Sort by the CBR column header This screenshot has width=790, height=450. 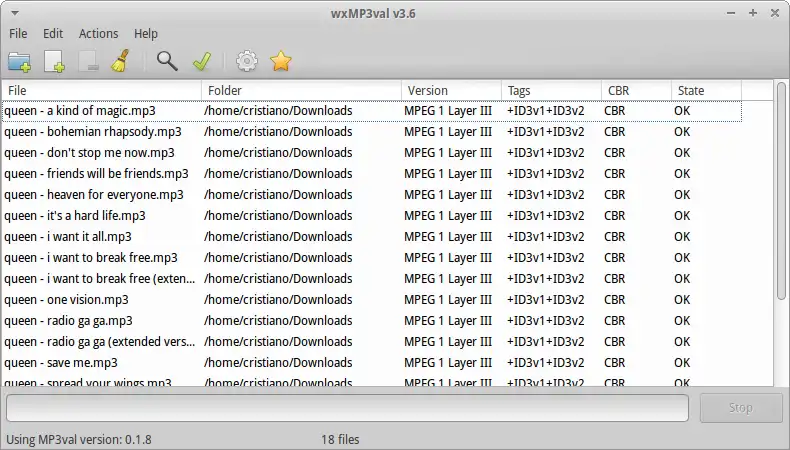click(x=636, y=91)
